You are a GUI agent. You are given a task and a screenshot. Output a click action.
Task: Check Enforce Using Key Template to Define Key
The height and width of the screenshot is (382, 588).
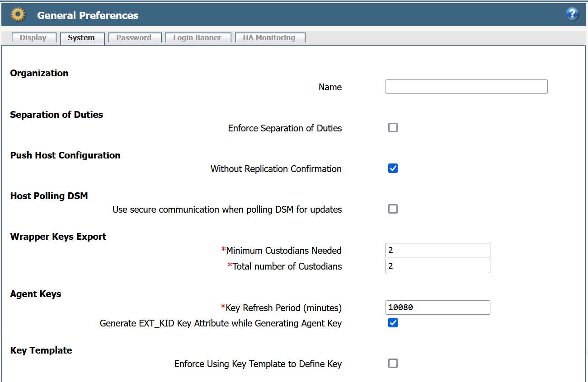(393, 363)
